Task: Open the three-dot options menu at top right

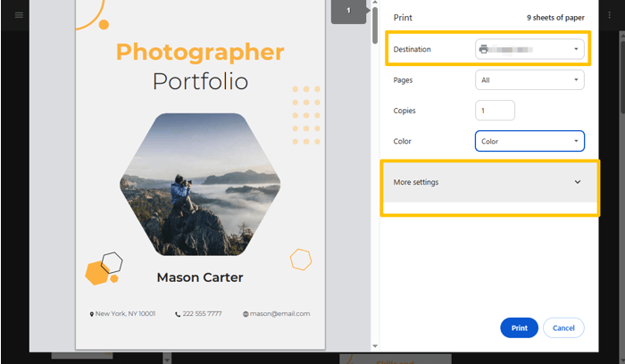Action: (x=610, y=15)
